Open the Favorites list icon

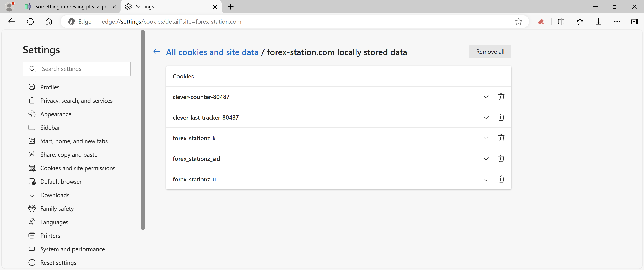580,22
